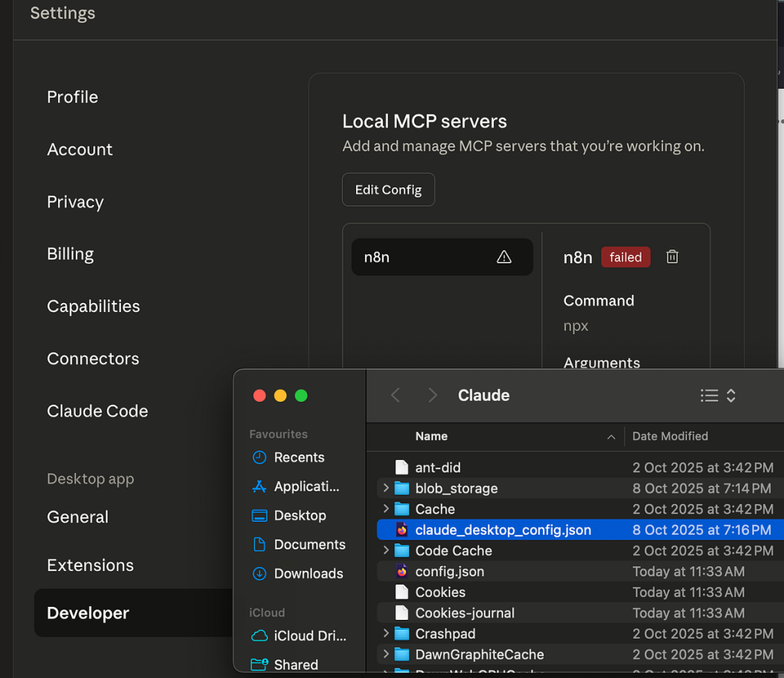Expand the DawnGraphiteCache folder chevron
The image size is (784, 678).
pos(386,654)
